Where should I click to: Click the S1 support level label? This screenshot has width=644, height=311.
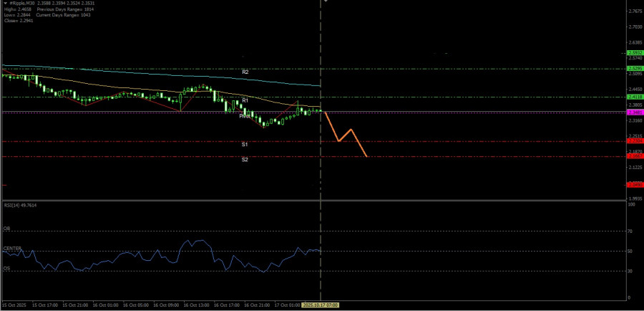(245, 144)
